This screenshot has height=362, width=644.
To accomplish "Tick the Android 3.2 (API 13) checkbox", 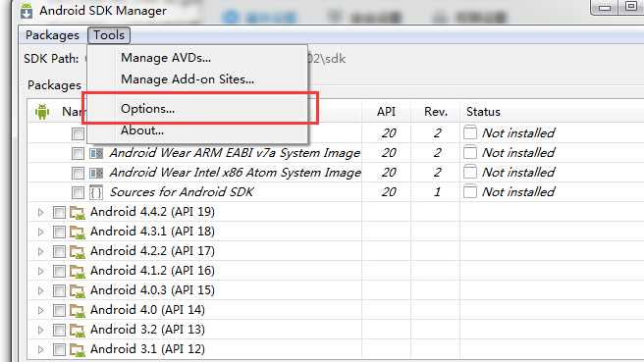I will click(59, 330).
